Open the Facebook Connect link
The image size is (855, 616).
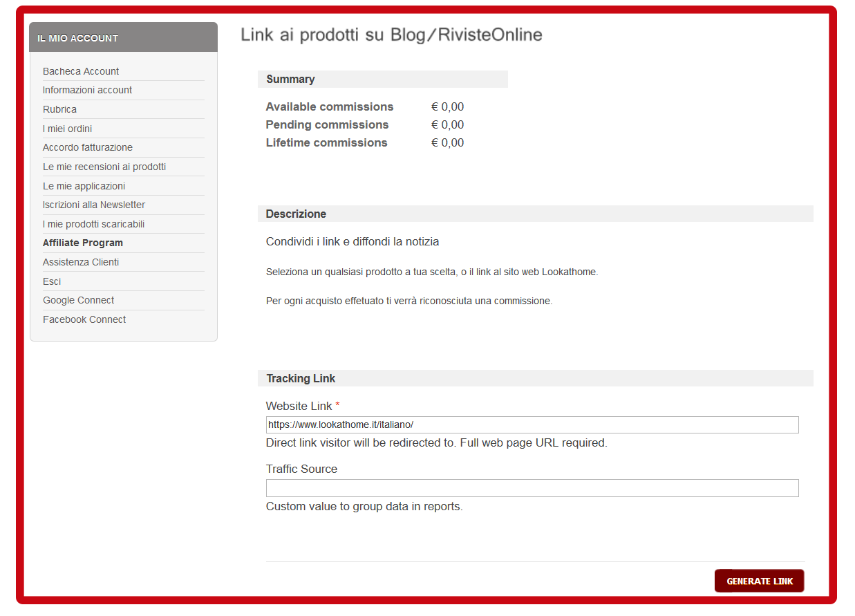click(84, 319)
